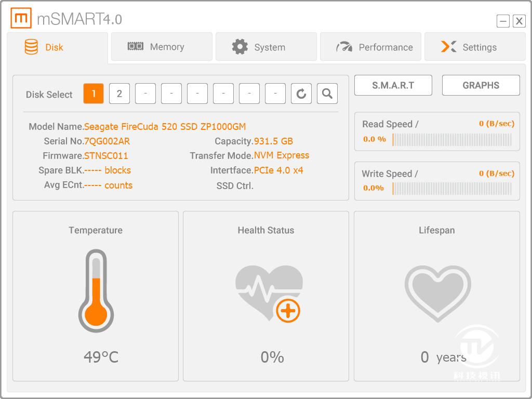The width and height of the screenshot is (532, 399).
Task: Close the mSMART window
Action: click(519, 21)
